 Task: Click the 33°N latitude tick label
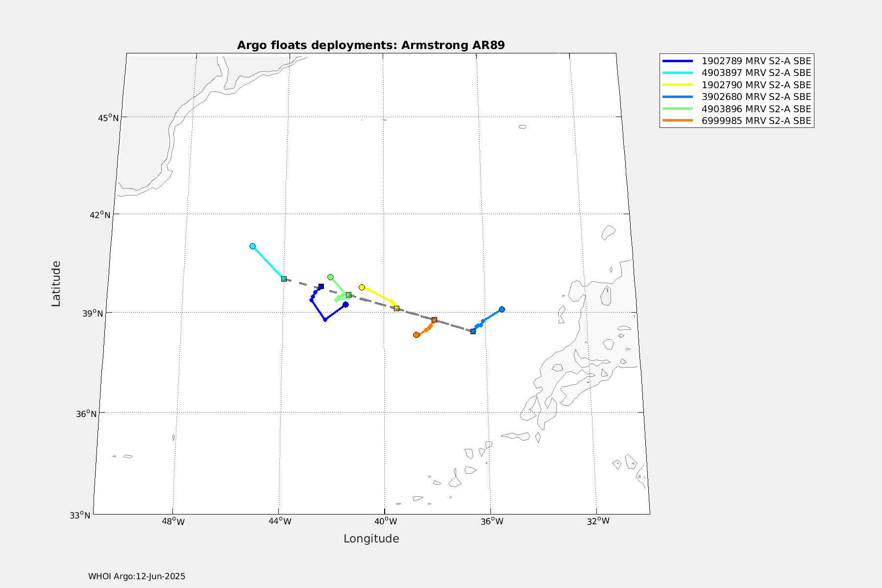(79, 515)
